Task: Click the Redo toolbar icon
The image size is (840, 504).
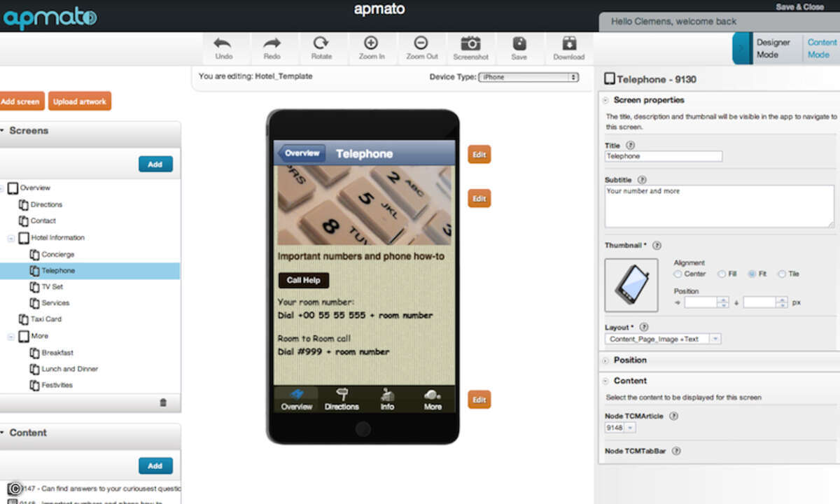Action: click(x=272, y=48)
